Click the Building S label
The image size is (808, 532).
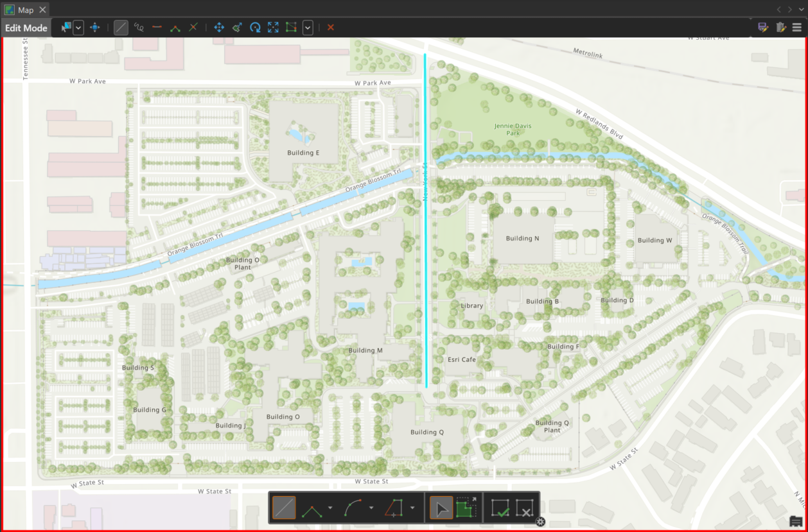138,368
